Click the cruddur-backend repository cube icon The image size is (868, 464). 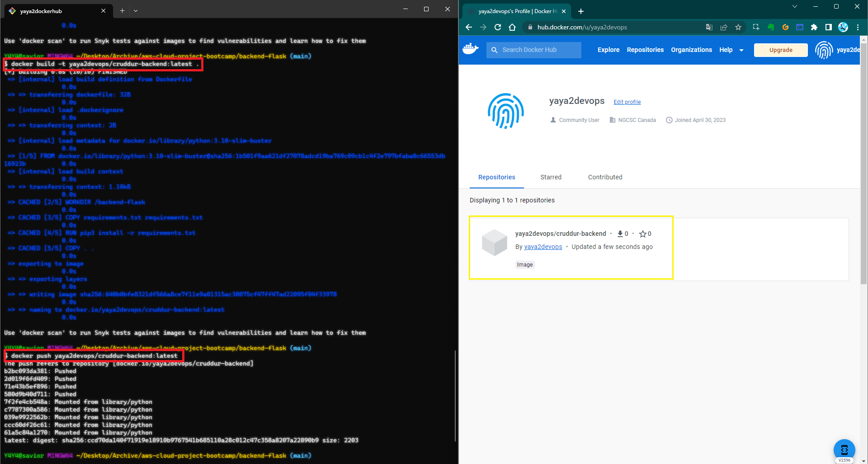pyautogui.click(x=495, y=242)
